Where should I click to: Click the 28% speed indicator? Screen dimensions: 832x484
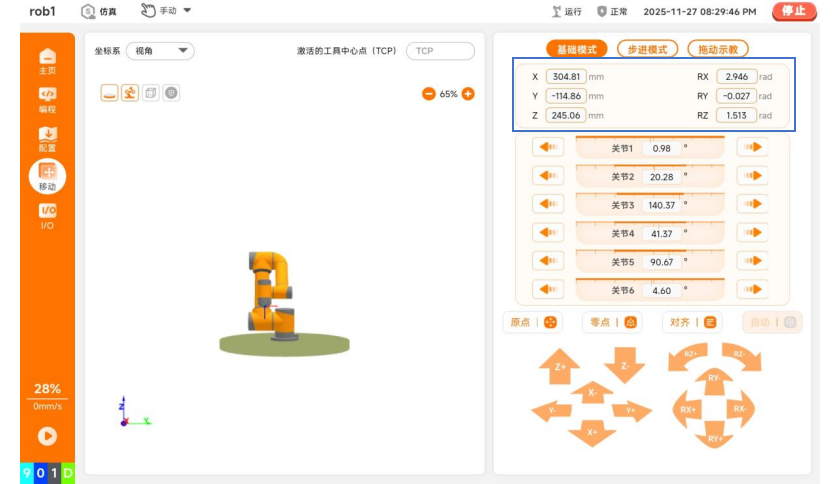click(47, 389)
